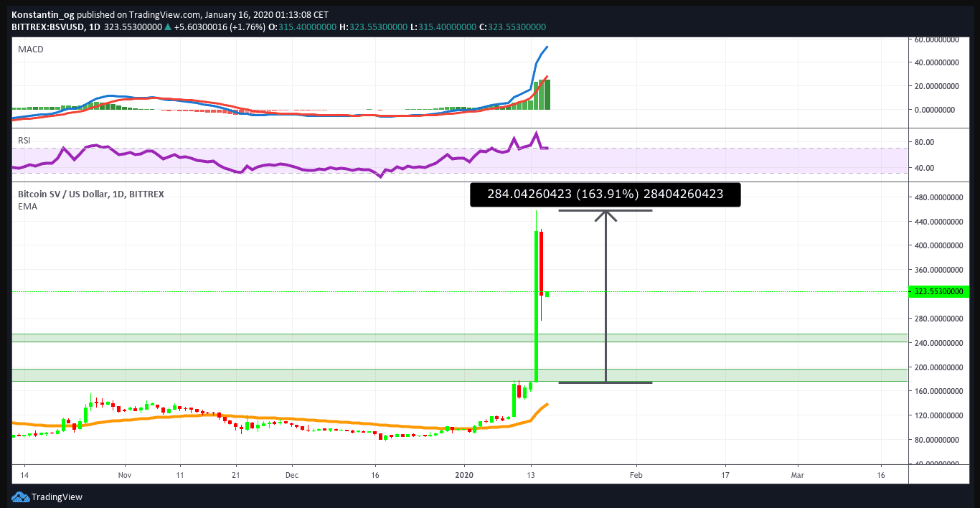
Task: Open the Konstantin_og author name
Action: [43, 14]
